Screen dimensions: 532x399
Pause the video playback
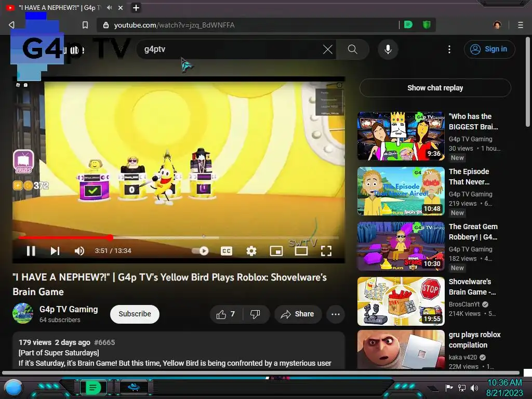[31, 251]
